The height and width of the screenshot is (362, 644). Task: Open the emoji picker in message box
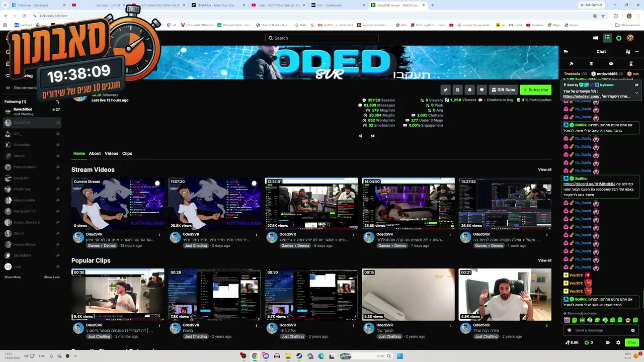tap(633, 330)
